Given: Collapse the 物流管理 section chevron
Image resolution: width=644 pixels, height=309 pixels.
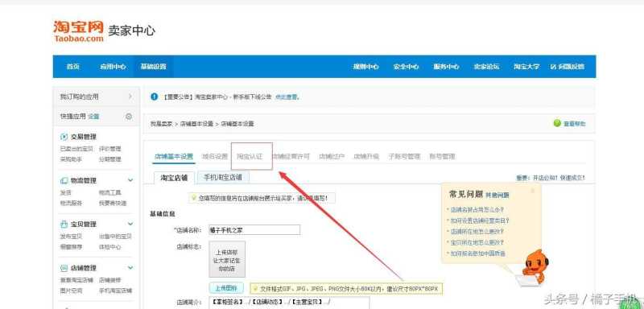Looking at the screenshot, I should tap(130, 180).
